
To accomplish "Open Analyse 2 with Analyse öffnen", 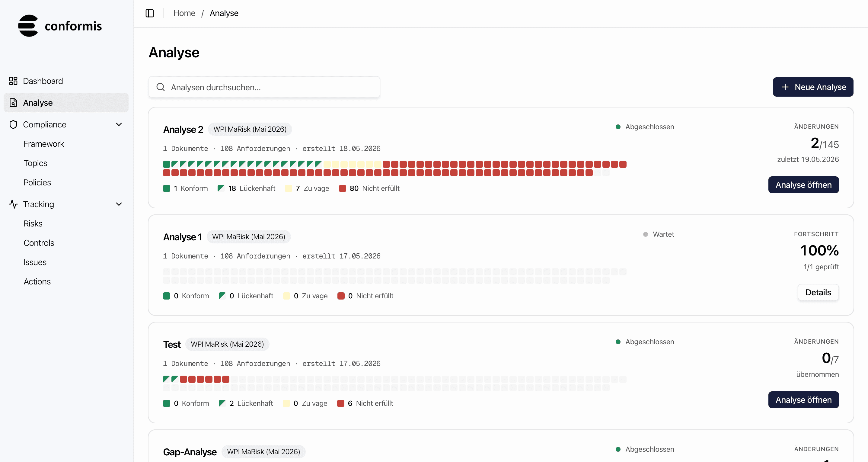I will pos(803,185).
